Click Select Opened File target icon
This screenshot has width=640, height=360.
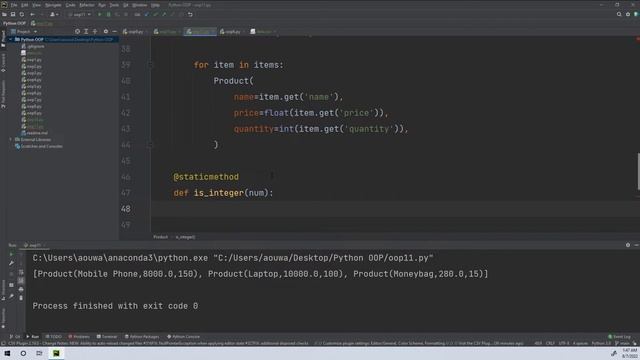[78, 31]
